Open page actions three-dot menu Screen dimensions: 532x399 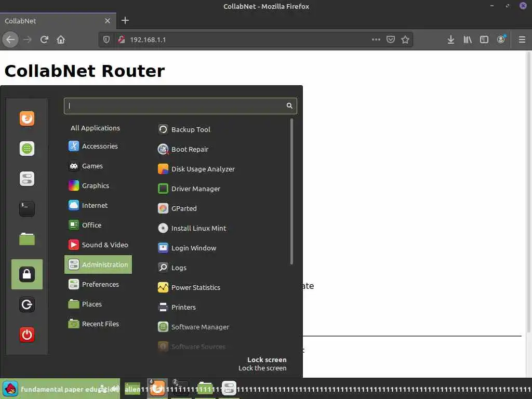[x=376, y=39]
